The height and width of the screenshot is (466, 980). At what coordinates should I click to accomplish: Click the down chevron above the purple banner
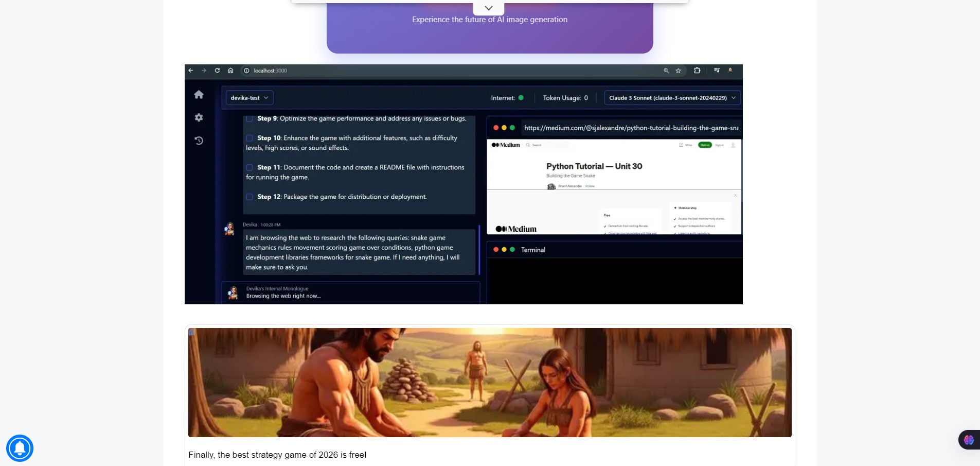[489, 8]
